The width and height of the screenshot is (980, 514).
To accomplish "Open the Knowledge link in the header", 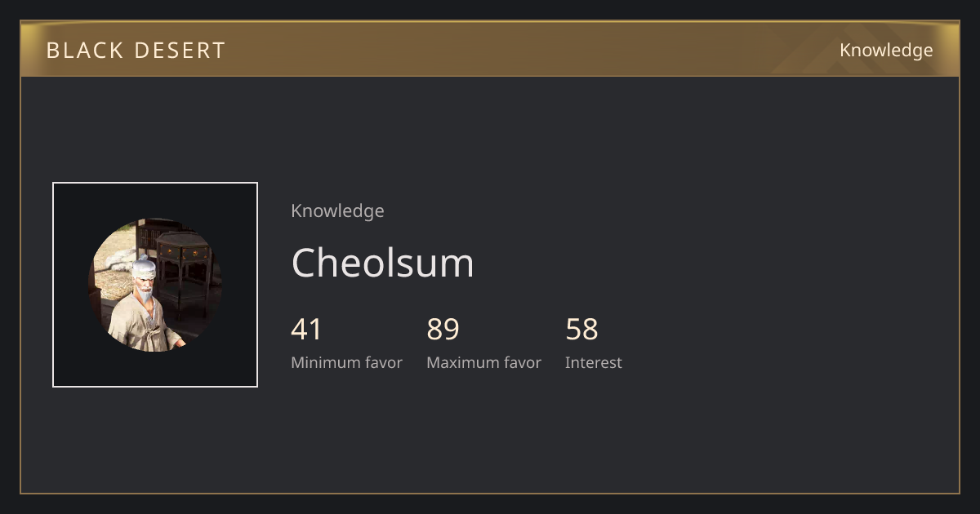I will 886,51.
